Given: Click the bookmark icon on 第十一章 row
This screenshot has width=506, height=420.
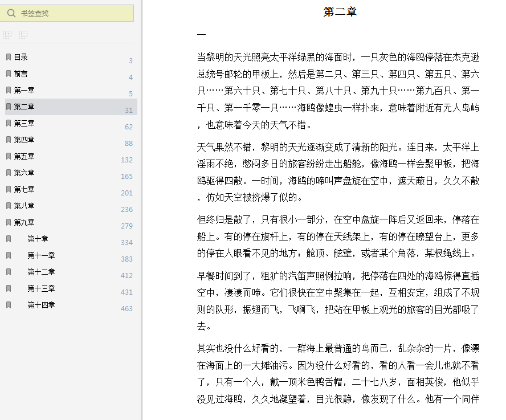Looking at the screenshot, I should (9, 255).
